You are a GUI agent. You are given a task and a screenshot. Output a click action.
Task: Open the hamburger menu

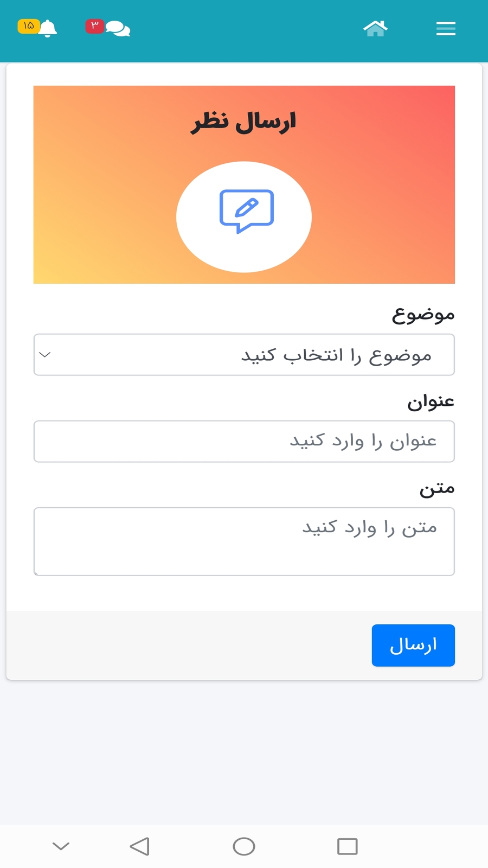(446, 29)
